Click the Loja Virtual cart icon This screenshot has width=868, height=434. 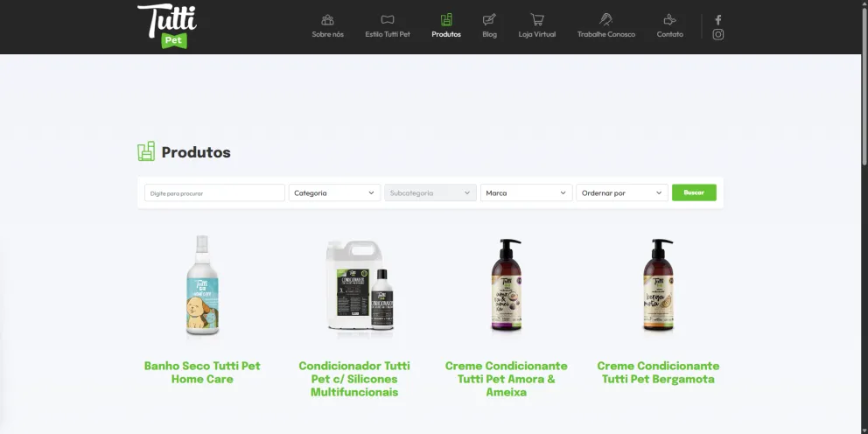tap(537, 19)
